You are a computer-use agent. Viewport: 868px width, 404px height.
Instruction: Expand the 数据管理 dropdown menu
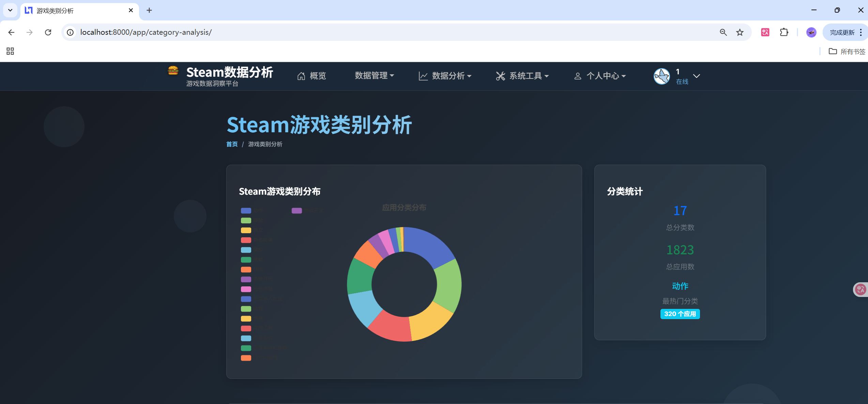point(374,76)
